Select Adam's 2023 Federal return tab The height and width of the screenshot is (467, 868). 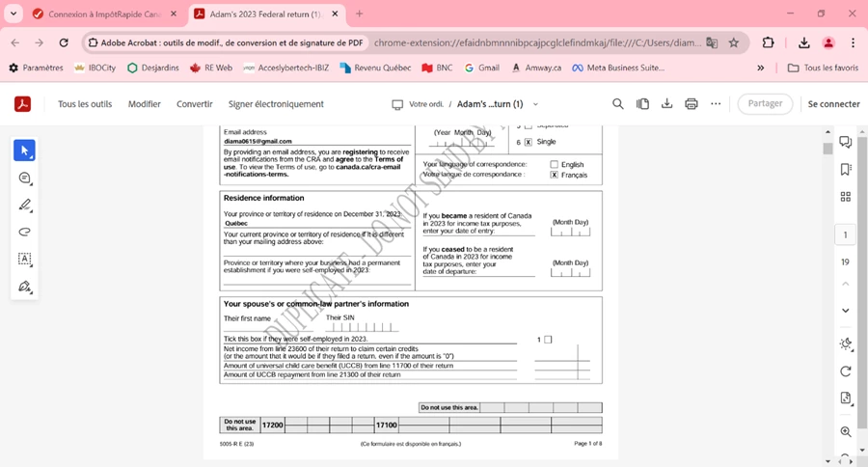coord(266,14)
